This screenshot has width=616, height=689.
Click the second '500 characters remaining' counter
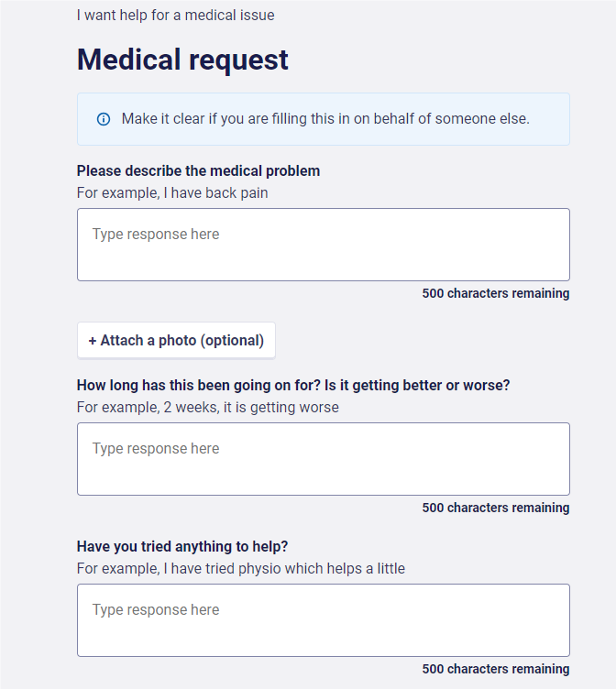pyautogui.click(x=496, y=508)
